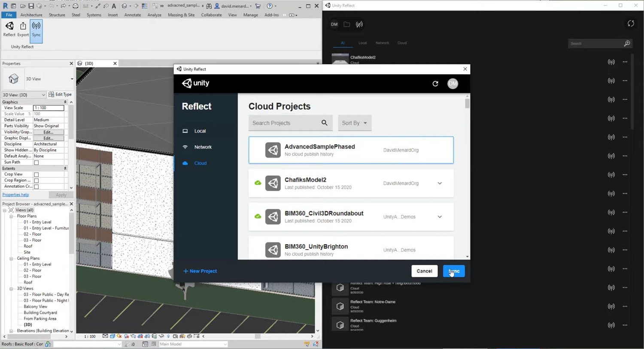Enable the Crop View checkbox

(x=36, y=175)
